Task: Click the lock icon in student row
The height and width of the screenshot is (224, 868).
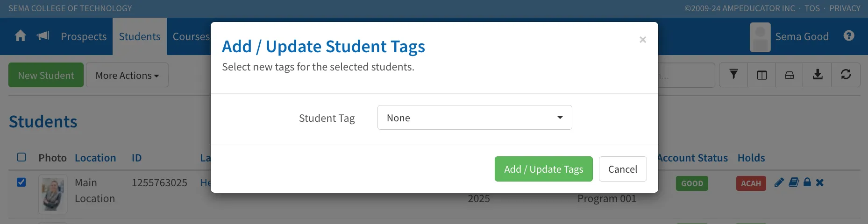Action: click(807, 182)
